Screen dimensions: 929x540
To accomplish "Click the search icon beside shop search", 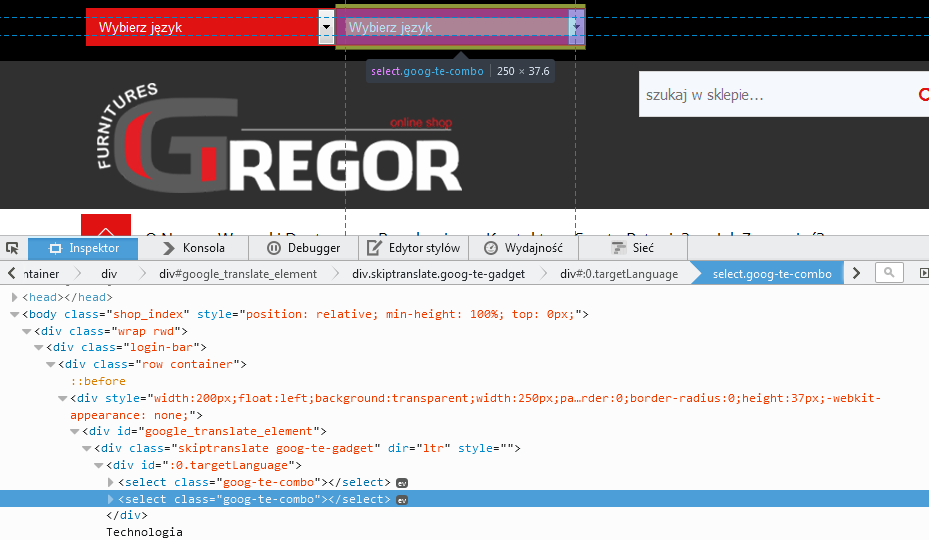I will 923,94.
